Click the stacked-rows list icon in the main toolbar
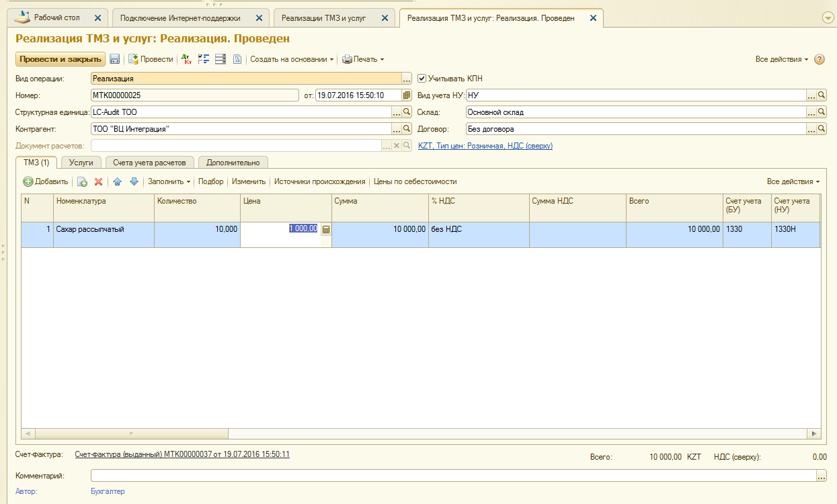Image resolution: width=837 pixels, height=504 pixels. click(221, 59)
